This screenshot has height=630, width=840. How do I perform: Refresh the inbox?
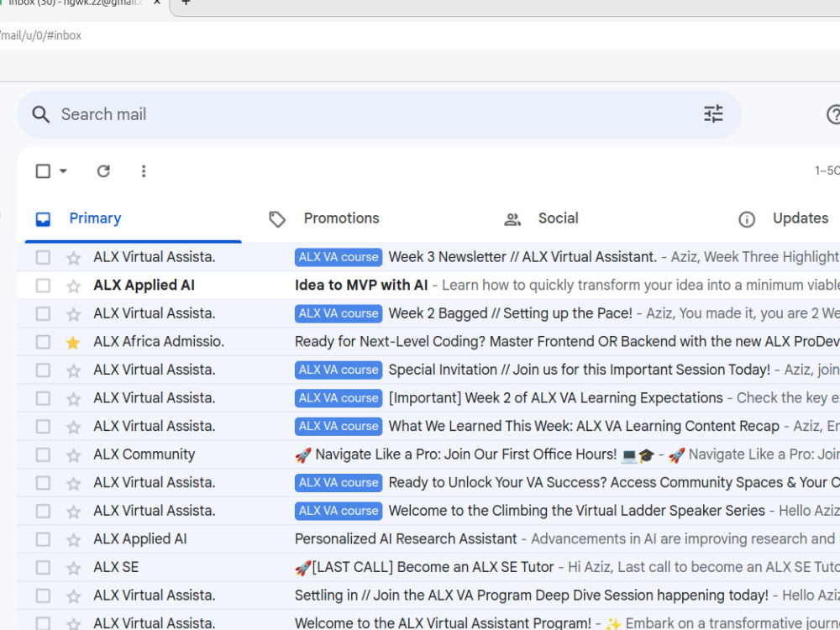(103, 171)
